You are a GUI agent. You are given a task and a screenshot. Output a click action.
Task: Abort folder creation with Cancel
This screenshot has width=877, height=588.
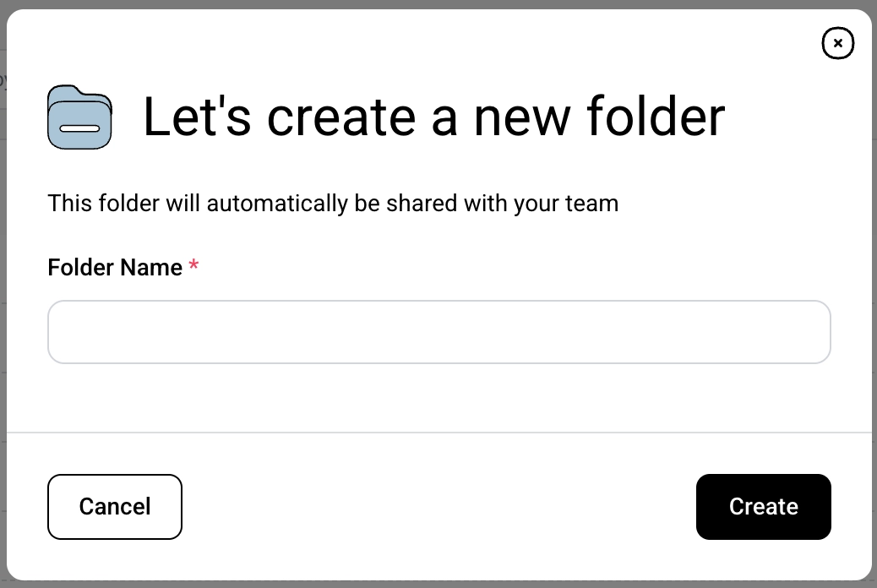click(x=115, y=506)
